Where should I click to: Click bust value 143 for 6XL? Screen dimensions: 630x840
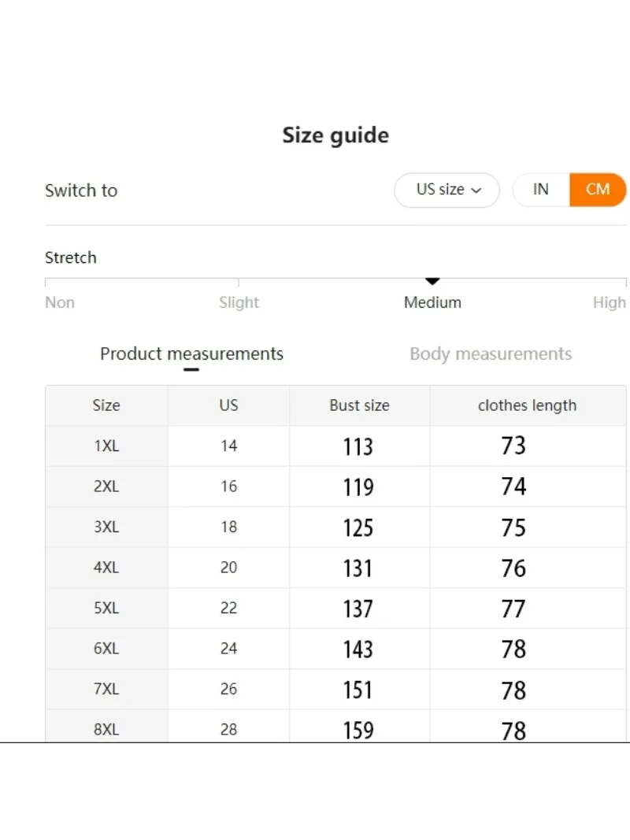358,649
